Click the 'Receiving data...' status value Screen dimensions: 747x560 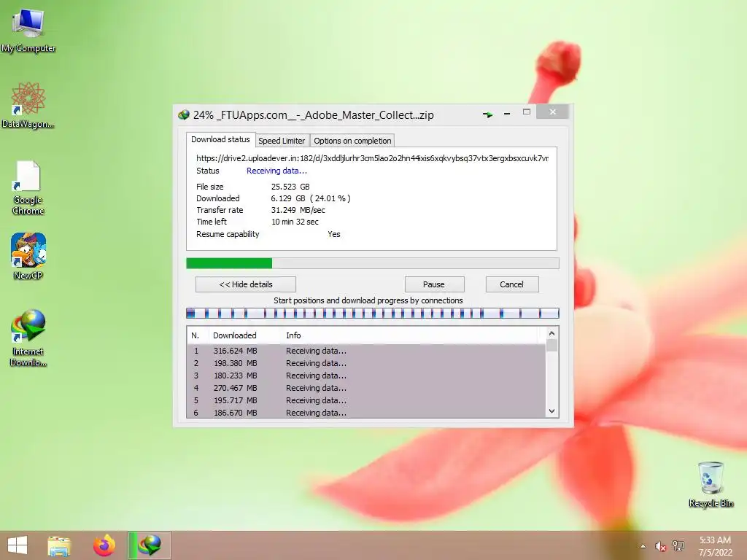pyautogui.click(x=276, y=171)
